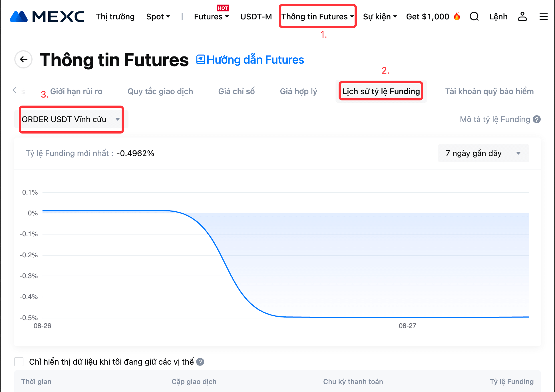Click the Funding rate description help icon

tap(537, 119)
